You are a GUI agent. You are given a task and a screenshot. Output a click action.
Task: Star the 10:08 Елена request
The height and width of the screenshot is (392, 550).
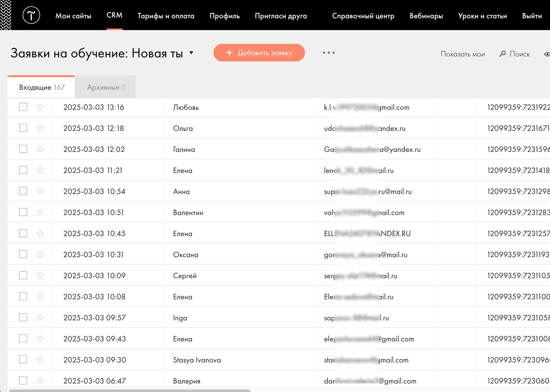[40, 297]
